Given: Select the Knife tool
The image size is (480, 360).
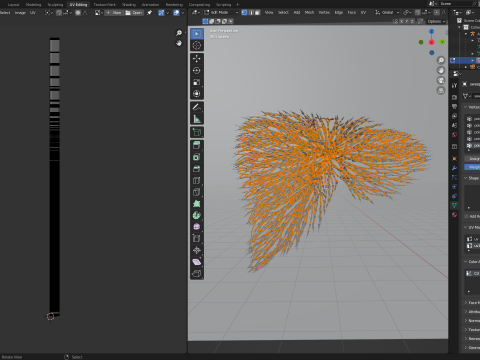Looking at the screenshot, I should pyautogui.click(x=197, y=192).
